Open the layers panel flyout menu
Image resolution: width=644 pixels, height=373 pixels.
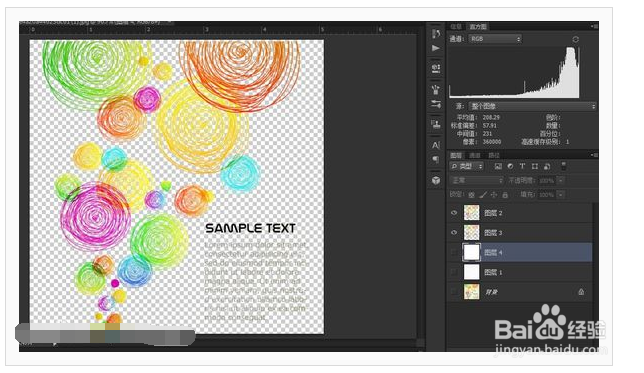pyautogui.click(x=593, y=155)
